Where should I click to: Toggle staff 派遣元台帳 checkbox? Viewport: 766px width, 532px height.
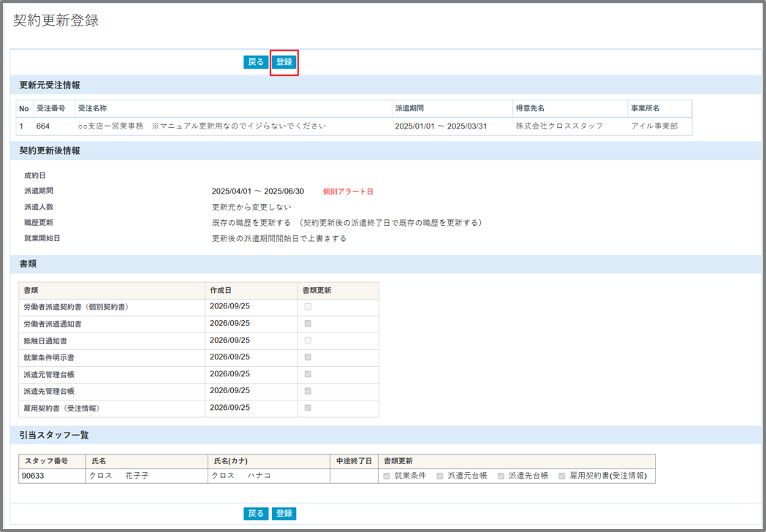coord(440,476)
